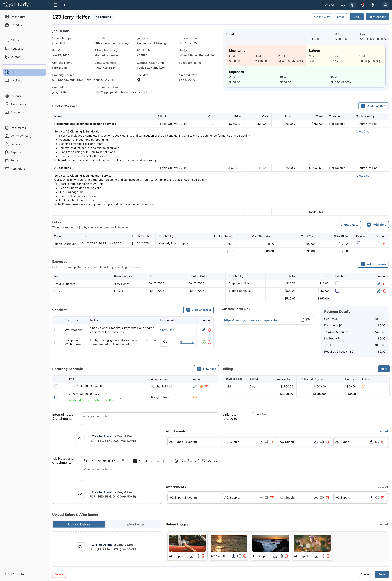Edit the Feb 7, 2026 visit
Screen dimensions: 392x581
pyautogui.click(x=195, y=387)
